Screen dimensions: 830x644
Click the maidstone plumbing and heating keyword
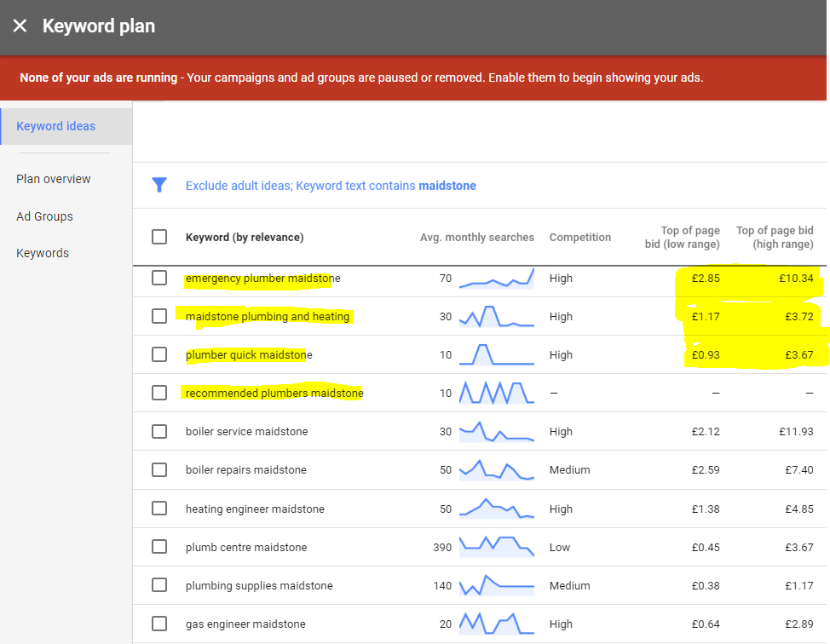click(x=268, y=317)
